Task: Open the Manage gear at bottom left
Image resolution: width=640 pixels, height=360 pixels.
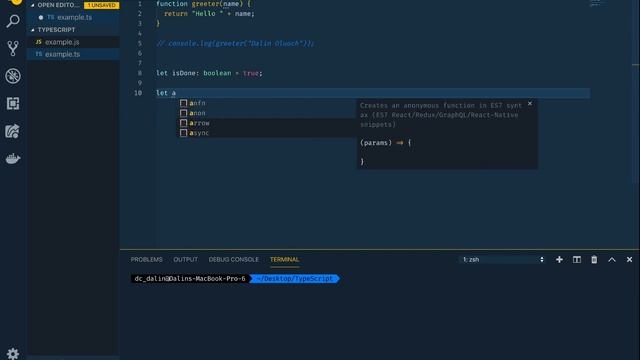Action: point(13,353)
